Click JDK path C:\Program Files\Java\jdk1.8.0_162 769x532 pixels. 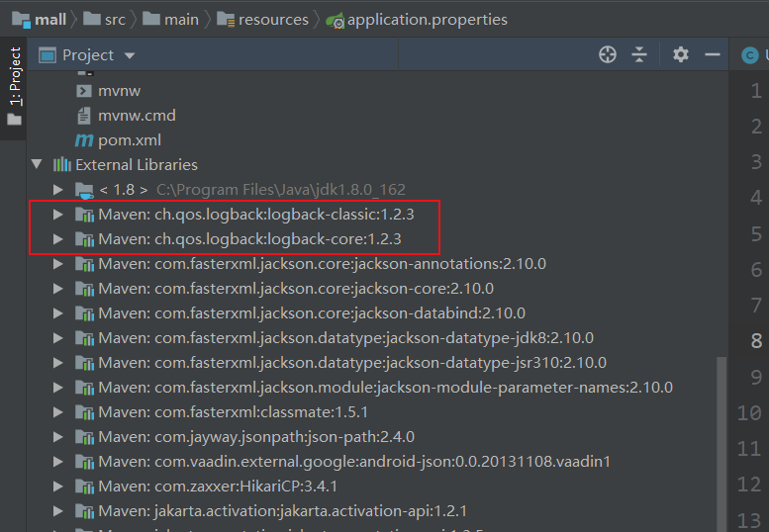[281, 190]
